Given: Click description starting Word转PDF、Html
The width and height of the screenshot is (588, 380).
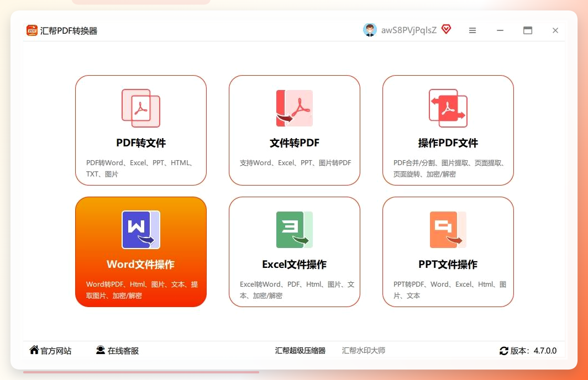Looking at the screenshot, I should coord(141,289).
